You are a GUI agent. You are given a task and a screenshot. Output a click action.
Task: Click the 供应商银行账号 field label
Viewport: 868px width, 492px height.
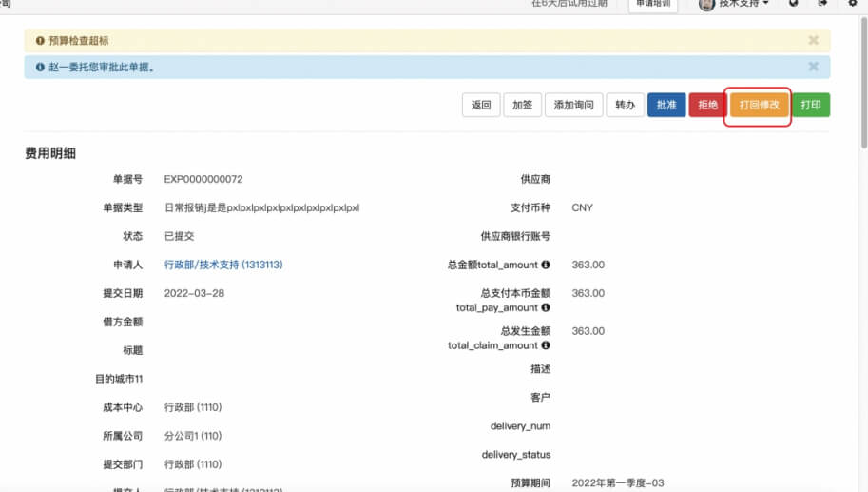[x=515, y=236]
